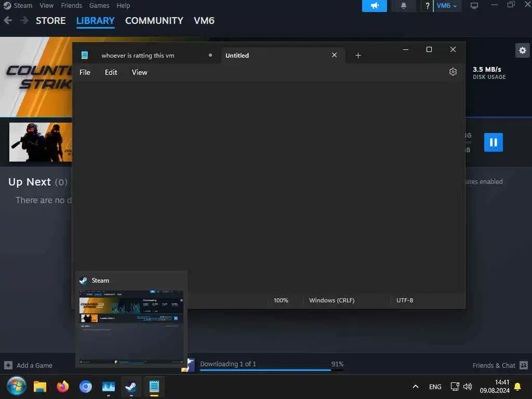Click the Counter-Strike game thumbnail in downloads
The width and height of the screenshot is (532, 399).
(x=41, y=142)
